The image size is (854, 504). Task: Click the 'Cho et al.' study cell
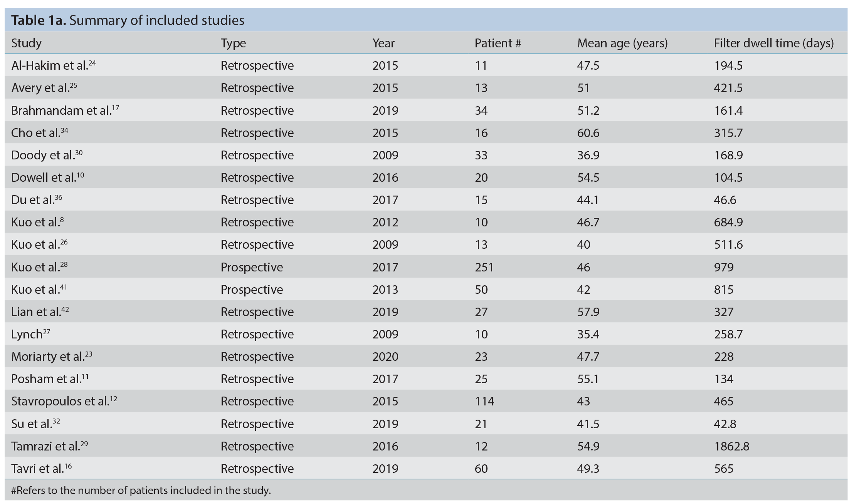pos(40,132)
